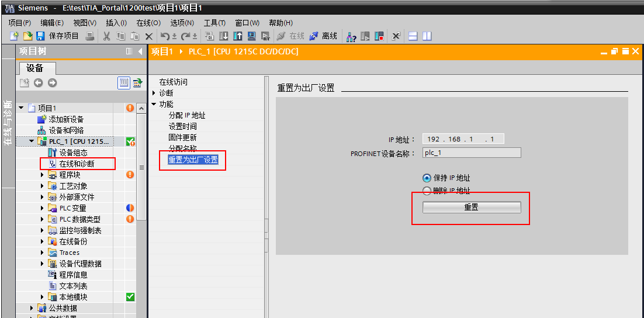Open the 窗口(W) menu
Viewport: 644px width, 318px height.
point(247,23)
